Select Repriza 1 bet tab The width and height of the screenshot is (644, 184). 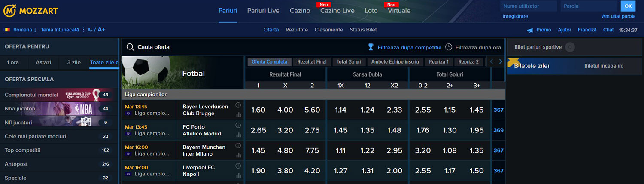(x=439, y=62)
